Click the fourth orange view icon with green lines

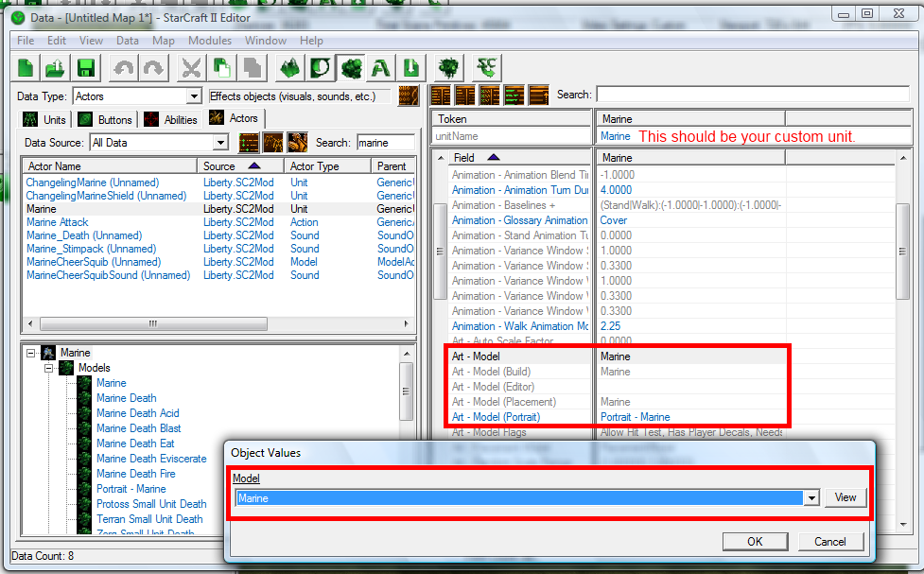coord(514,95)
